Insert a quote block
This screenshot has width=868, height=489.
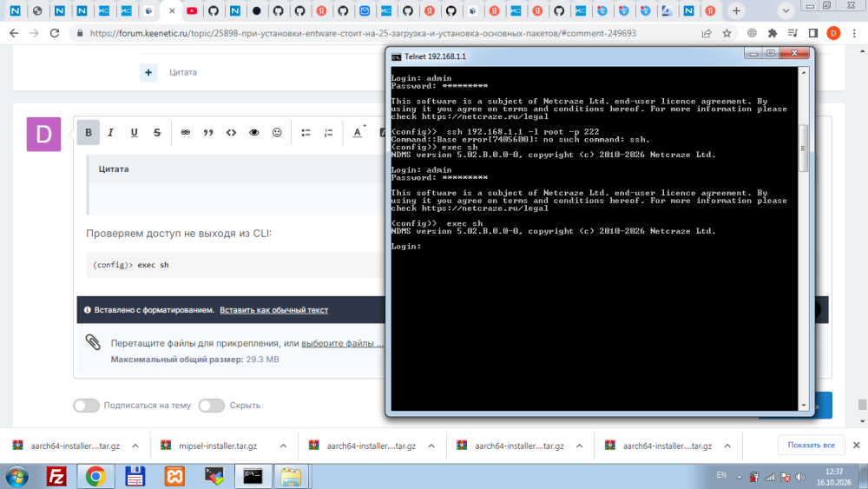pos(208,132)
